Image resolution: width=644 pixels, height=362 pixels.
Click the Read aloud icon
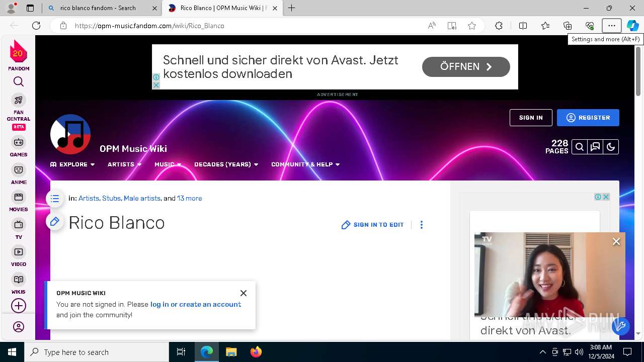point(432,26)
